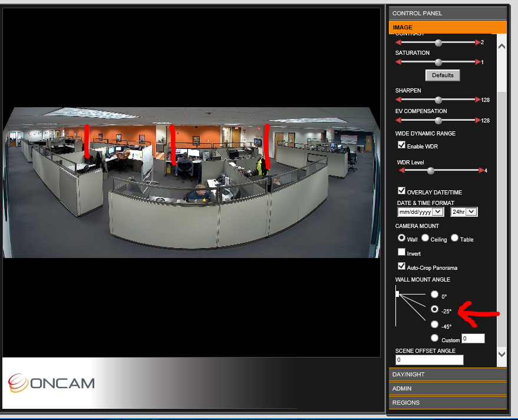This screenshot has height=420, width=518.
Task: Expand the Day/Night section
Action: (x=448, y=375)
